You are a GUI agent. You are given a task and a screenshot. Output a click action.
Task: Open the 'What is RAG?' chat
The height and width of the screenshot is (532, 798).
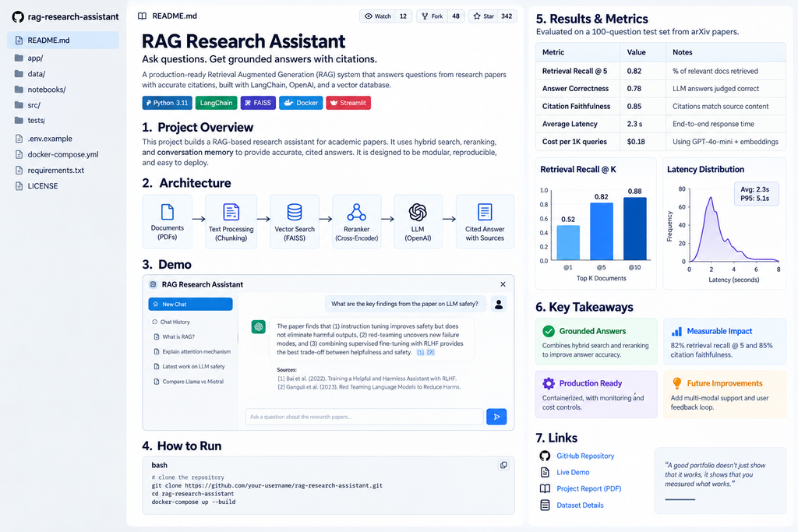(175, 336)
